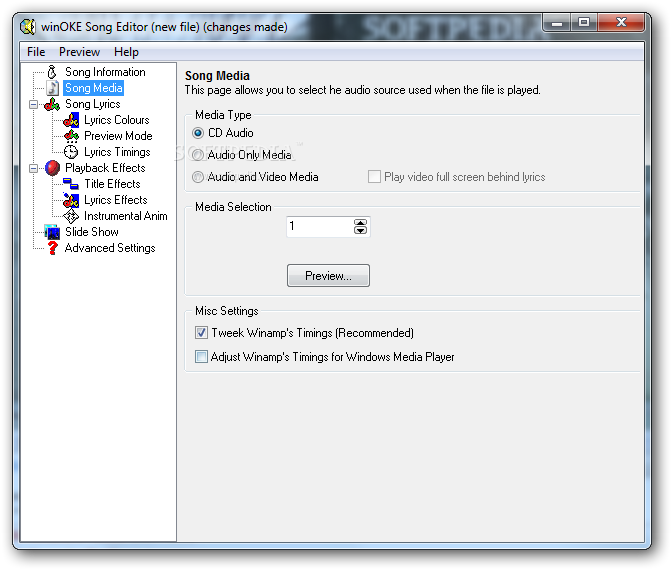
Task: Open the File menu
Action: 36,52
